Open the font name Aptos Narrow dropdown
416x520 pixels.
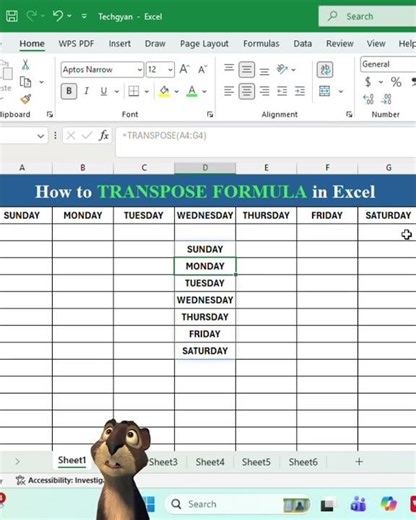click(139, 70)
